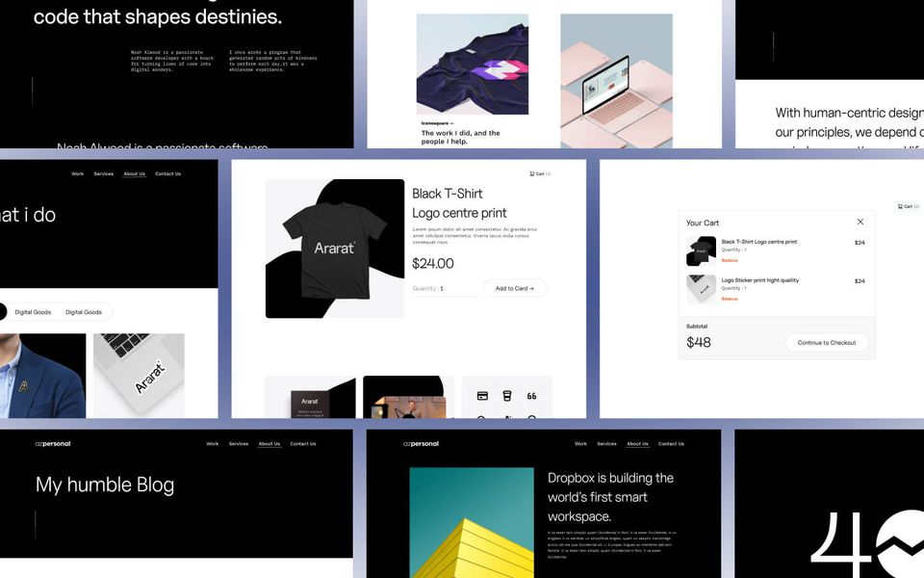Click the Ararat laptop sticker thumbnail

pos(139,376)
